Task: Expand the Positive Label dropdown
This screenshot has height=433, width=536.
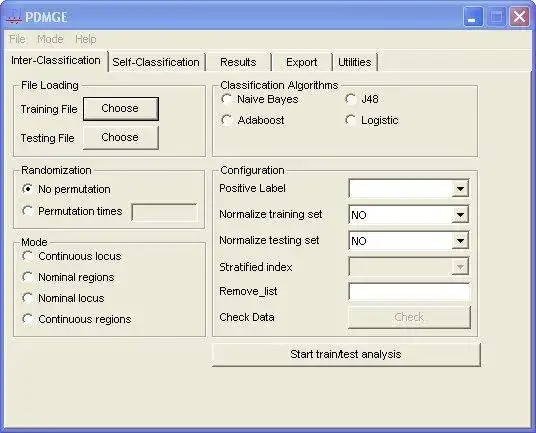Action: 460,189
